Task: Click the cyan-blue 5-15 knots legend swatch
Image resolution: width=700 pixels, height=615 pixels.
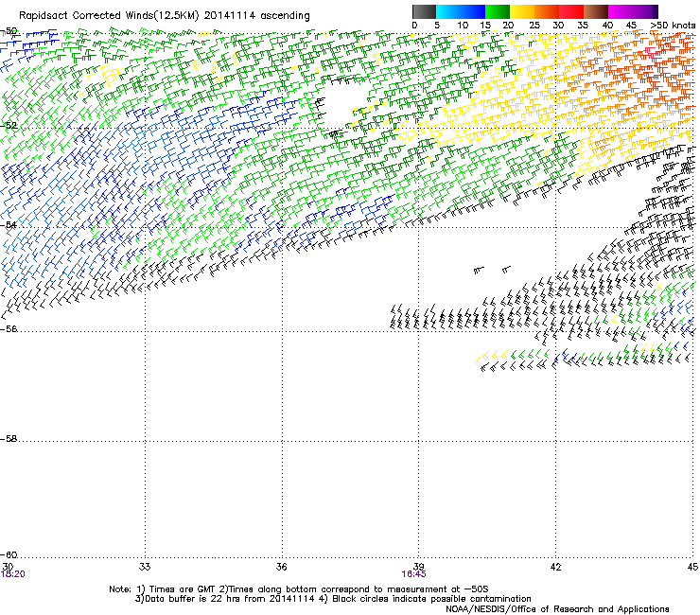Action: point(461,11)
